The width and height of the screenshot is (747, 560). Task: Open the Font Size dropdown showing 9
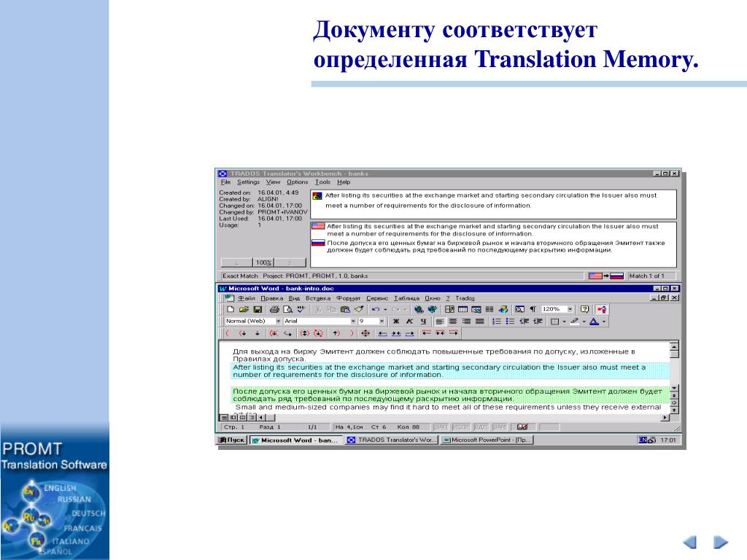(x=382, y=322)
